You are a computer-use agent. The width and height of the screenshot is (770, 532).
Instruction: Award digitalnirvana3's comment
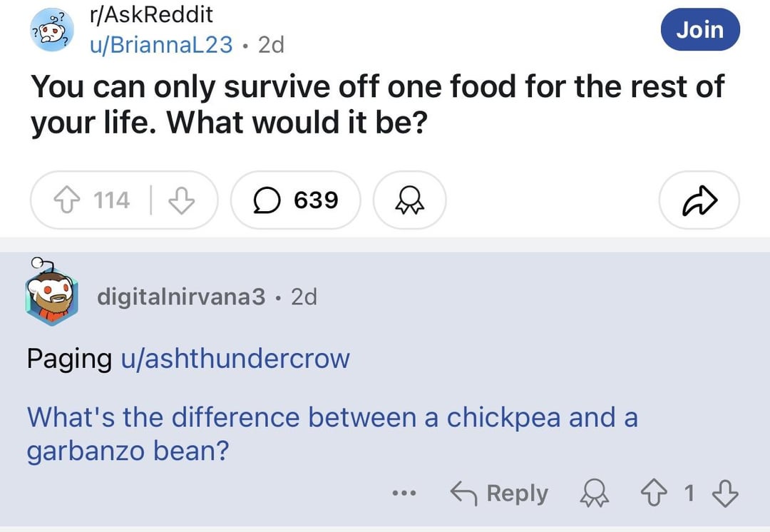(594, 493)
